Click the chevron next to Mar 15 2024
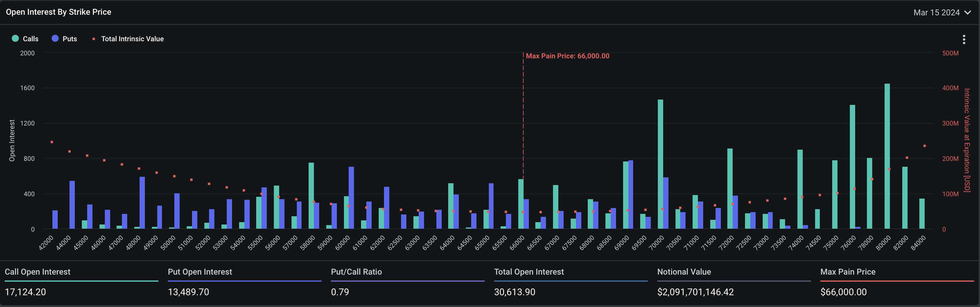 click(x=968, y=13)
